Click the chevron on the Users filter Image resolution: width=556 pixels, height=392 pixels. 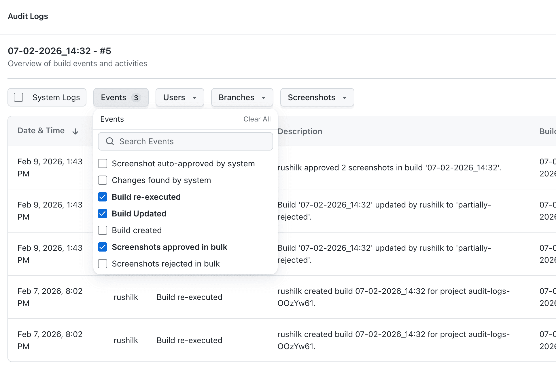click(194, 98)
